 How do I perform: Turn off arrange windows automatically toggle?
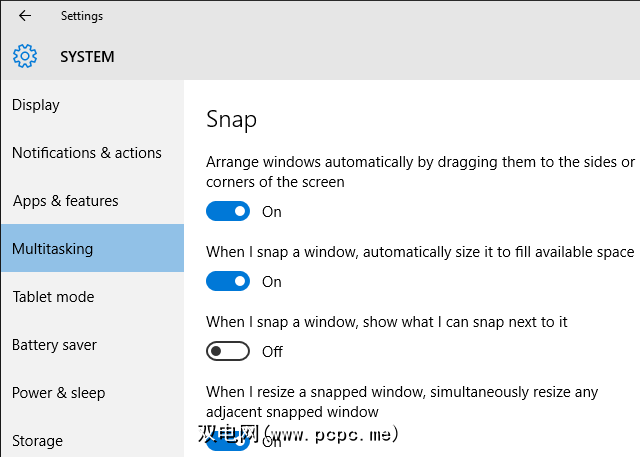click(x=228, y=212)
